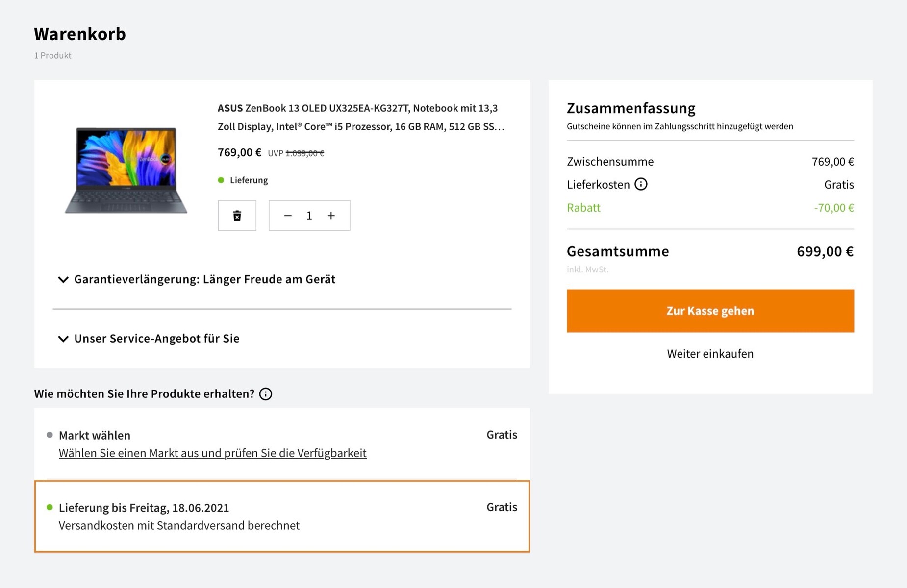Click the green delivery-date status dot
The width and height of the screenshot is (907, 588).
pyautogui.click(x=50, y=507)
